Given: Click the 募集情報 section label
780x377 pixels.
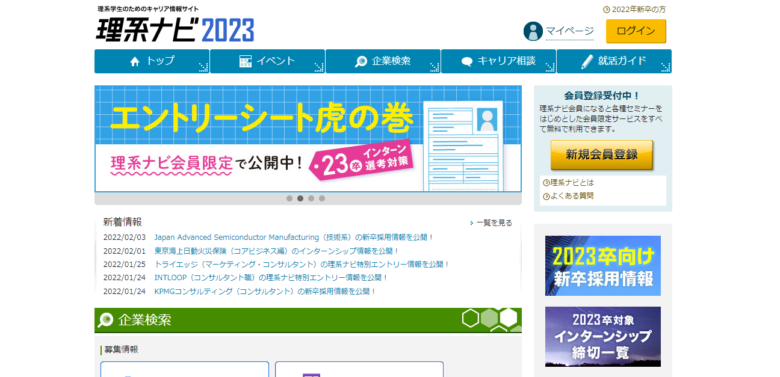Looking at the screenshot, I should coord(121,350).
